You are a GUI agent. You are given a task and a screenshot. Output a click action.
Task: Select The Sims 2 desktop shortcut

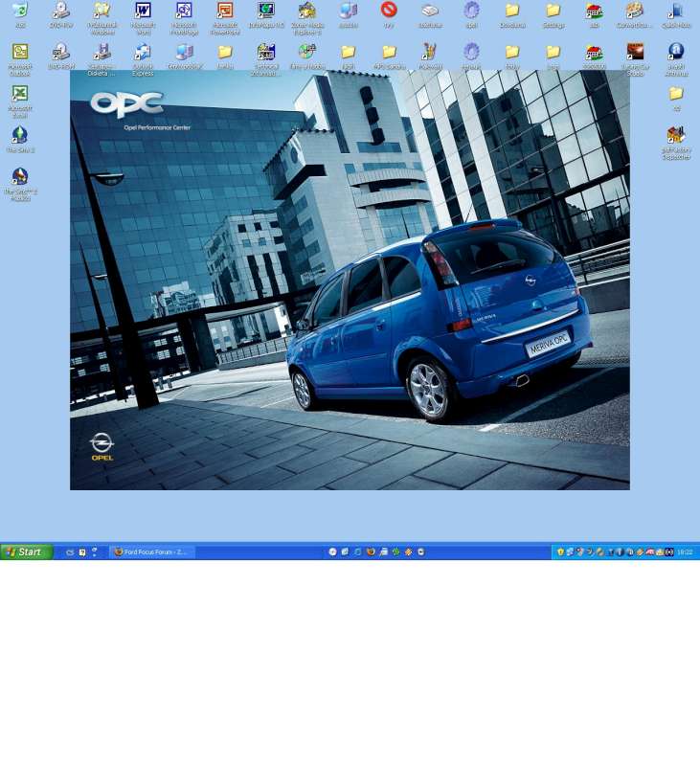pyautogui.click(x=19, y=136)
